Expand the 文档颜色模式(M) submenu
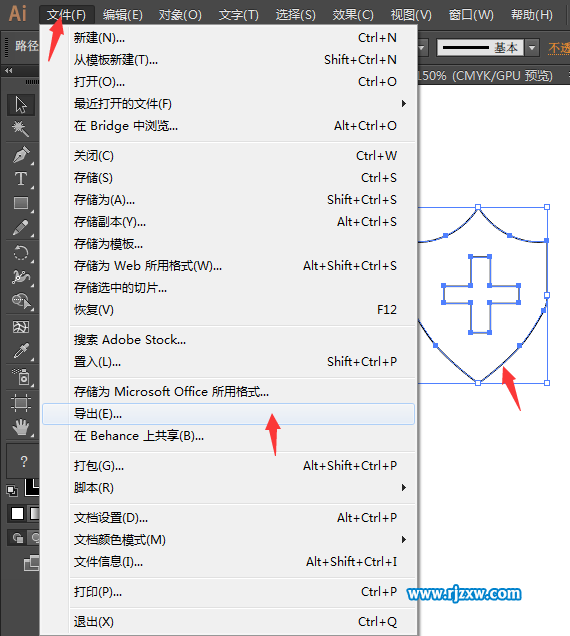Screen dimensions: 570x636 [229, 540]
